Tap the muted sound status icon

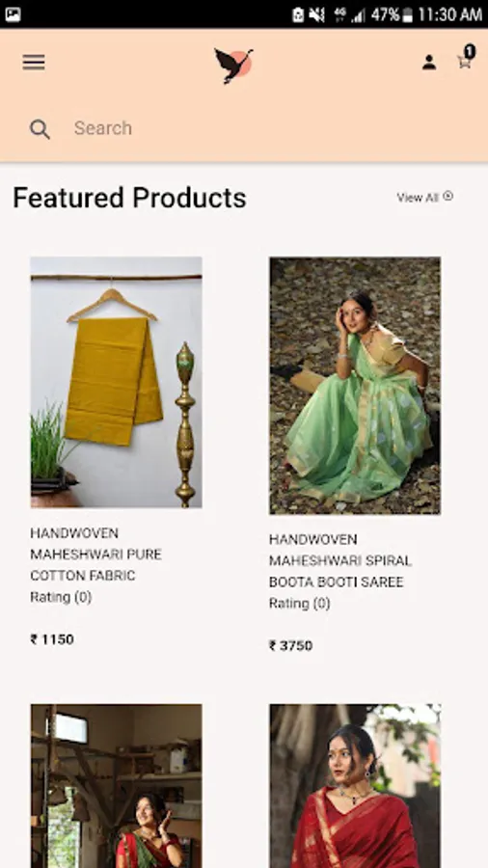coord(316,14)
